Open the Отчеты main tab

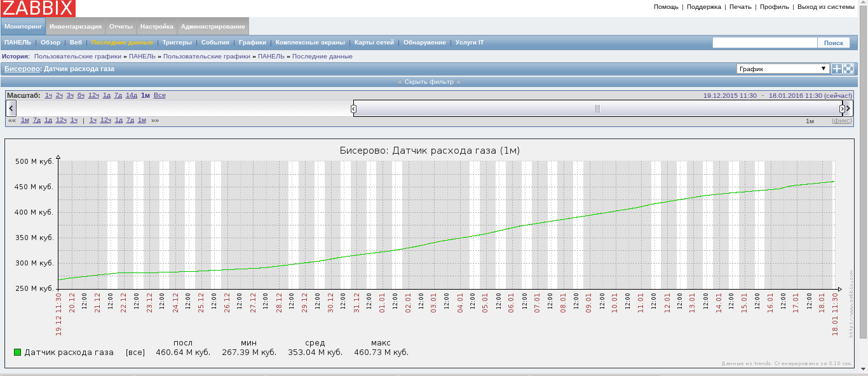[x=121, y=27]
